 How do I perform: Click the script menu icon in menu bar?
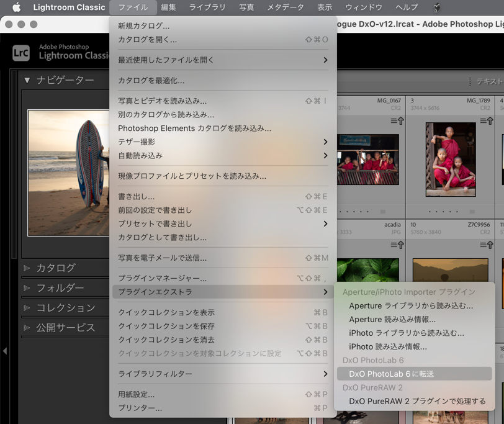point(437,7)
